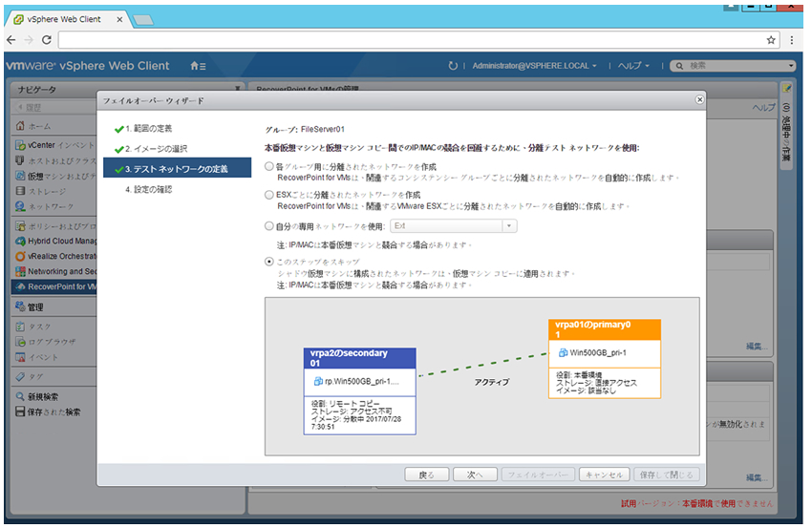Go to wizard step 2 イメージの選択

point(151,149)
